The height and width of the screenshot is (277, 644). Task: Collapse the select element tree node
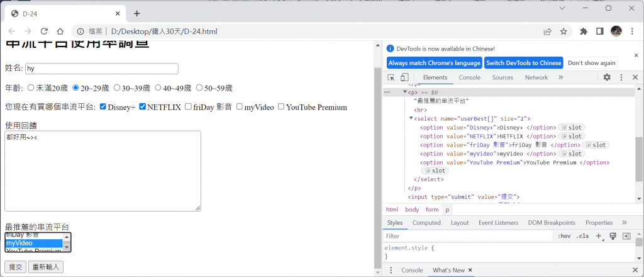411,119
